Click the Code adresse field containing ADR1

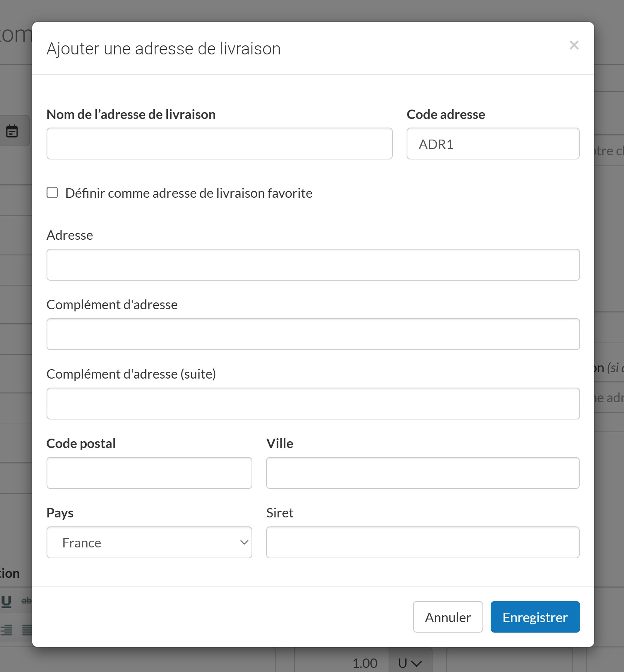coord(493,144)
